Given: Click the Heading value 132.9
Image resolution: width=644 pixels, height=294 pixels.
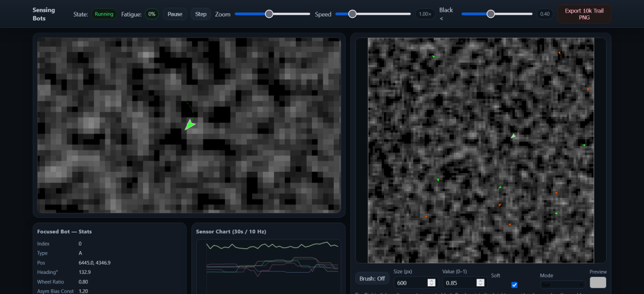Looking at the screenshot, I should (x=84, y=272).
